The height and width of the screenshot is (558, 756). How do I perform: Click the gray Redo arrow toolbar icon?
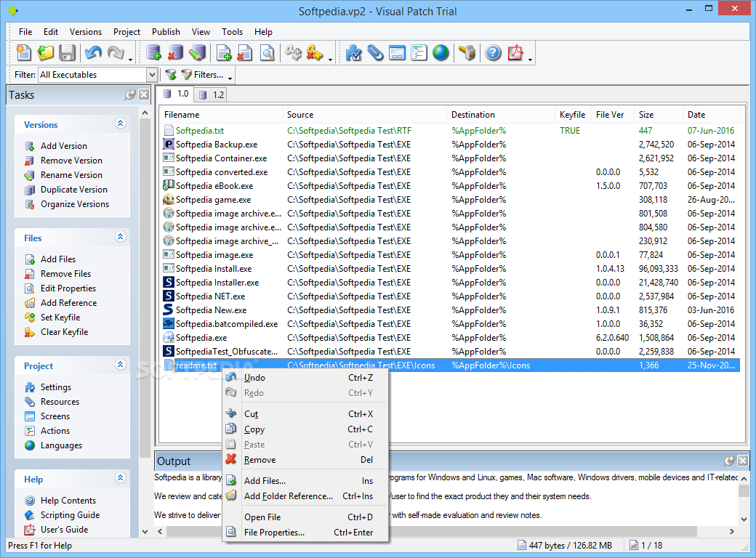tap(116, 53)
